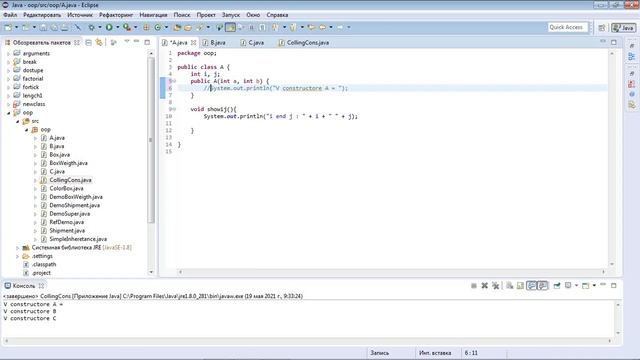Click the Clear Console icon
Screen dimensions: 640x360
[x=510, y=286]
